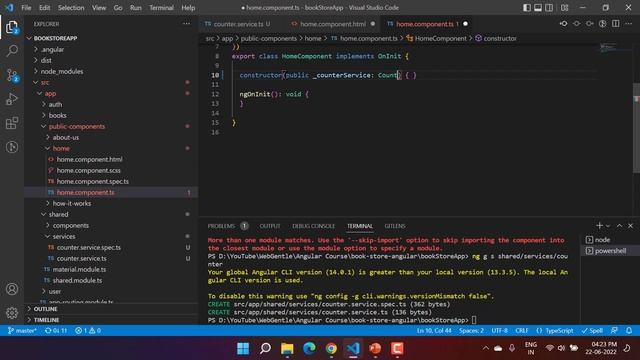Viewport: 640px width, 360px height.
Task: Open editor more actions ellipsis
Action: click(629, 24)
